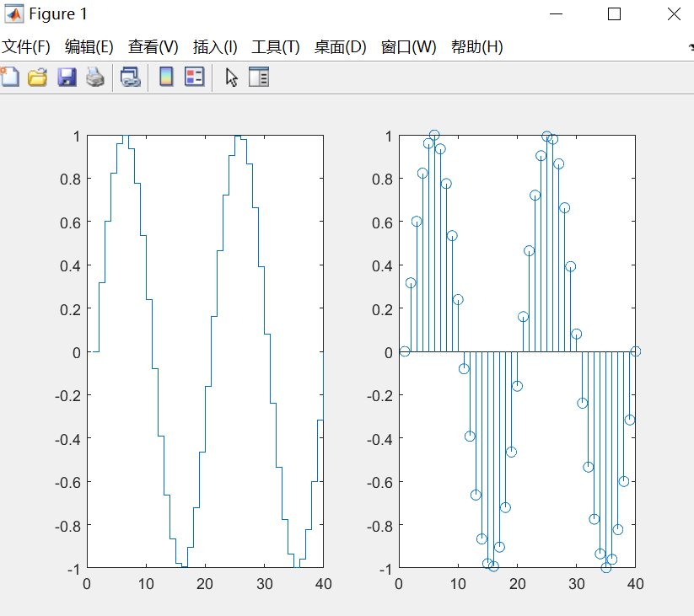This screenshot has width=694, height=616.
Task: Save the current figure
Action: (x=67, y=77)
